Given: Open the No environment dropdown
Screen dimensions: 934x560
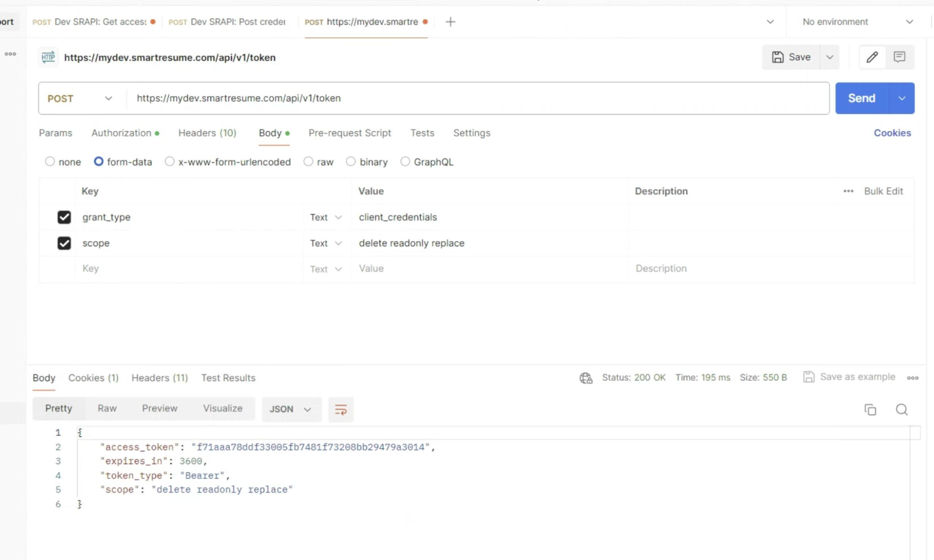Looking at the screenshot, I should tap(857, 22).
